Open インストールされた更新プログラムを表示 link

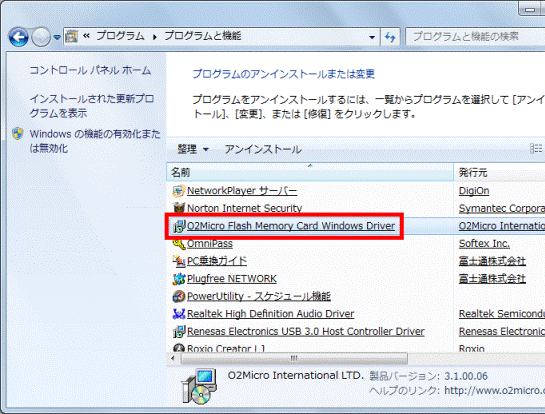click(92, 106)
